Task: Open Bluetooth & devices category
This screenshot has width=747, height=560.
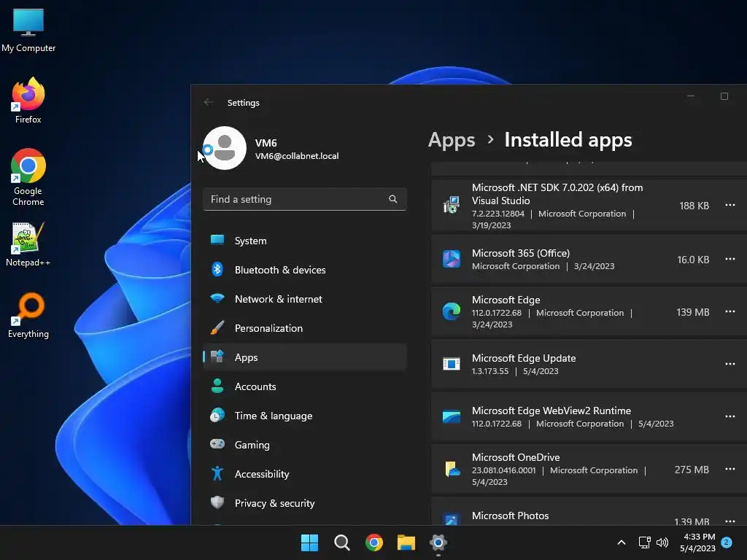Action: [x=305, y=270]
